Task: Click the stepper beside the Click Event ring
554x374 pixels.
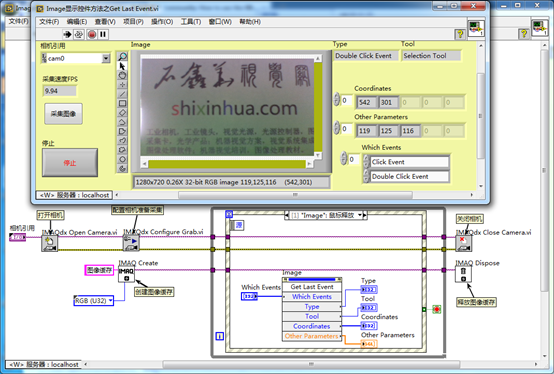Action: (x=366, y=162)
